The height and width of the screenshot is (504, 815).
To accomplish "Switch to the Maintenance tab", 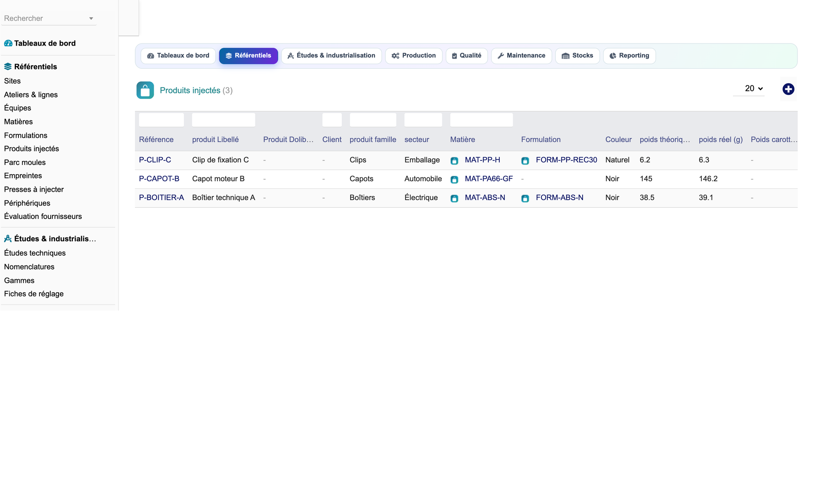I will click(521, 56).
